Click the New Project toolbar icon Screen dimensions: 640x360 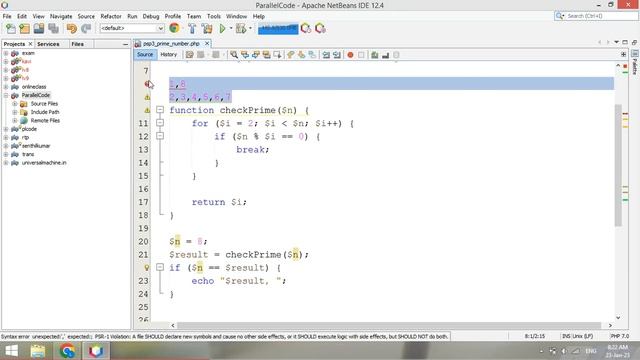click(x=24, y=29)
